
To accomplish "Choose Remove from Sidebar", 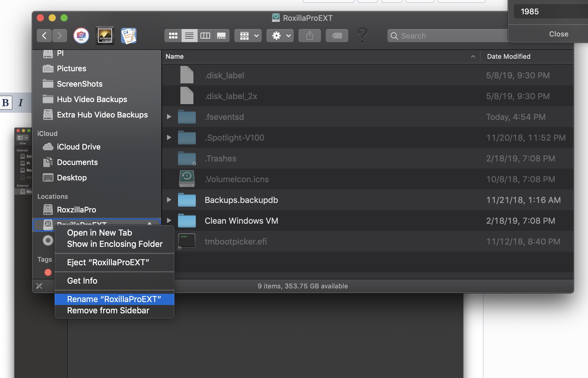I will coord(115,310).
